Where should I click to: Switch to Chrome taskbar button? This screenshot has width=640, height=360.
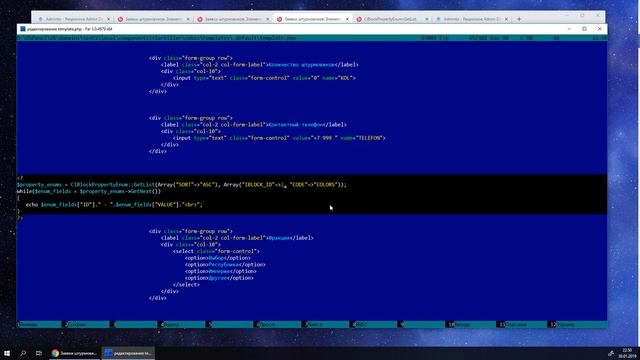coord(74,353)
